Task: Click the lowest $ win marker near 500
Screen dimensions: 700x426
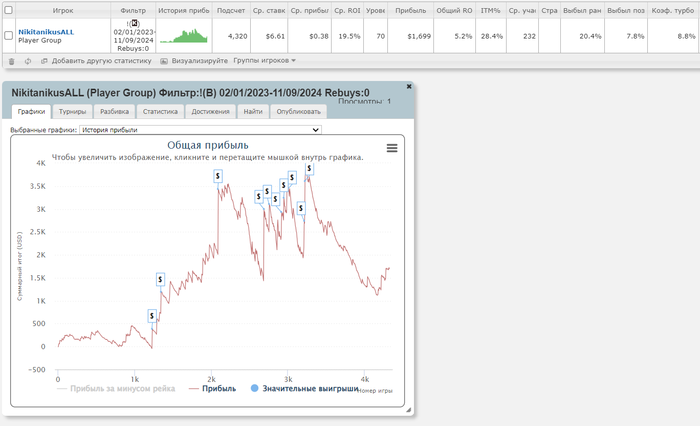Action: point(152,316)
